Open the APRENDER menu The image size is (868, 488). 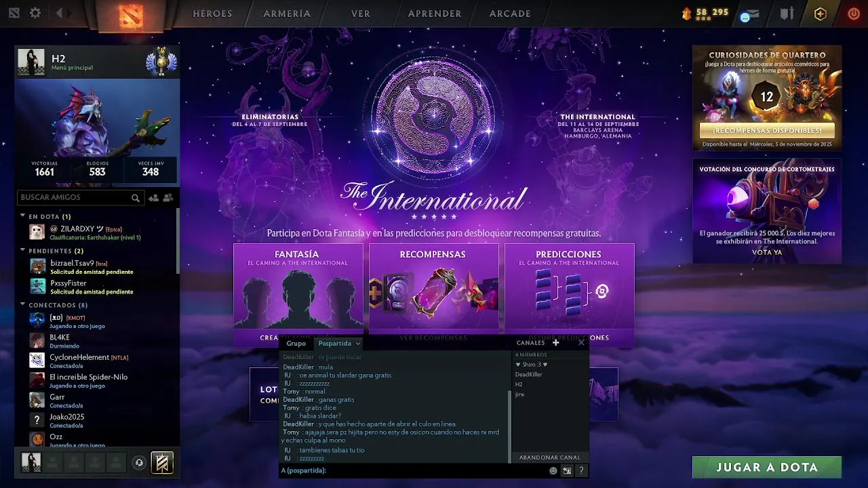[x=435, y=14]
